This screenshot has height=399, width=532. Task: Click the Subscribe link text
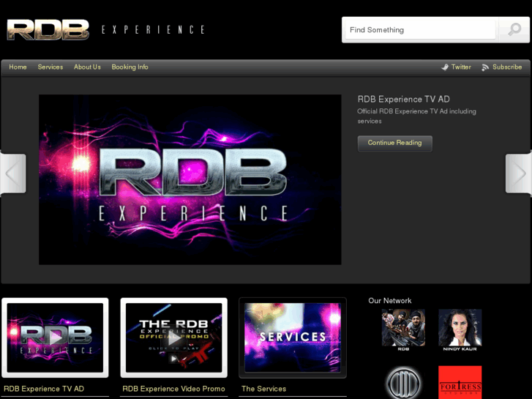[507, 67]
